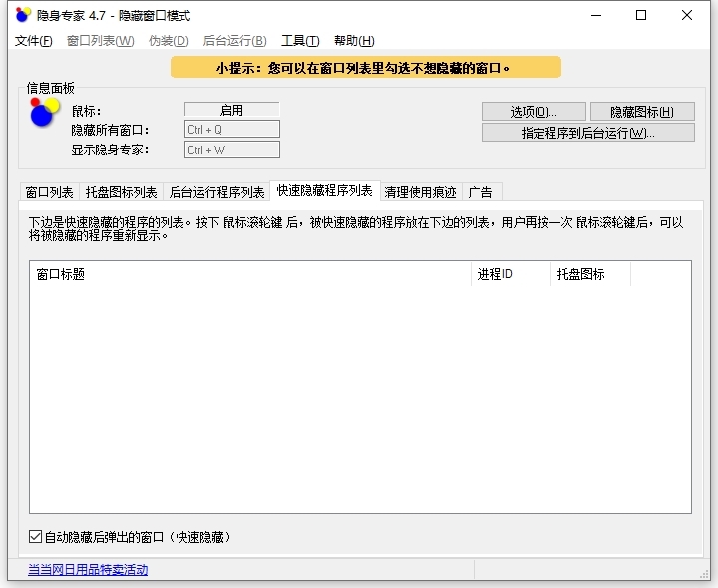Screen dimensions: 718x588
Task: Click the 窗口标题 column header
Action: [x=249, y=274]
